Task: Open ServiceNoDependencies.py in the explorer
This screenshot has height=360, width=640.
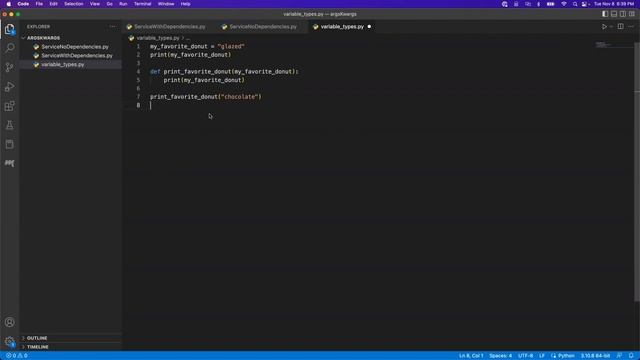Action: [x=75, y=47]
